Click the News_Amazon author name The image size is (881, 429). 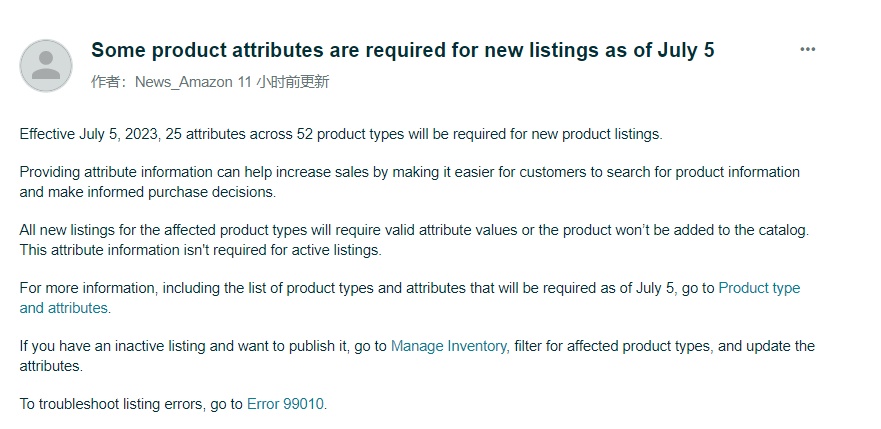(x=184, y=82)
